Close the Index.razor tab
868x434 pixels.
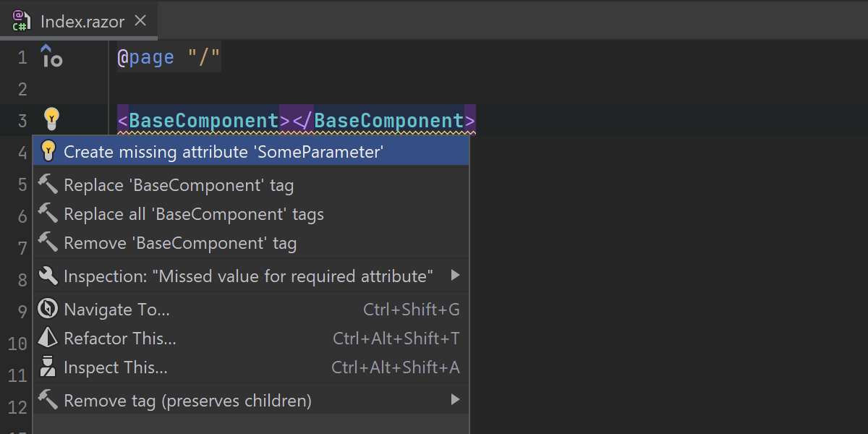141,21
